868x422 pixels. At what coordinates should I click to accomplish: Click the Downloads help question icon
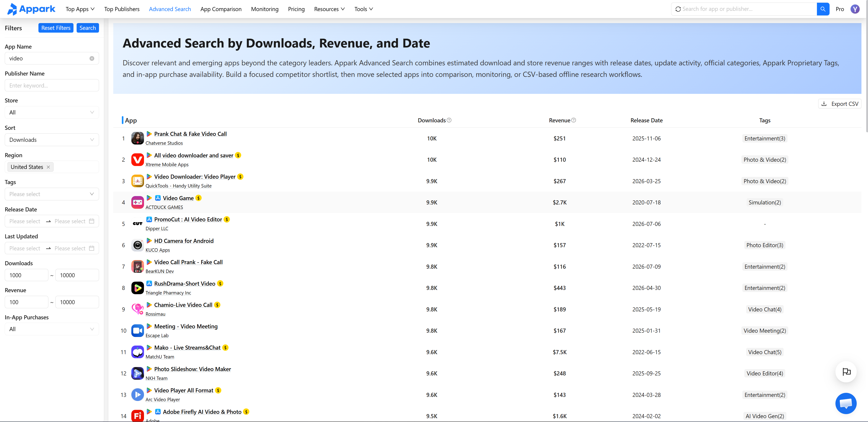pos(449,120)
